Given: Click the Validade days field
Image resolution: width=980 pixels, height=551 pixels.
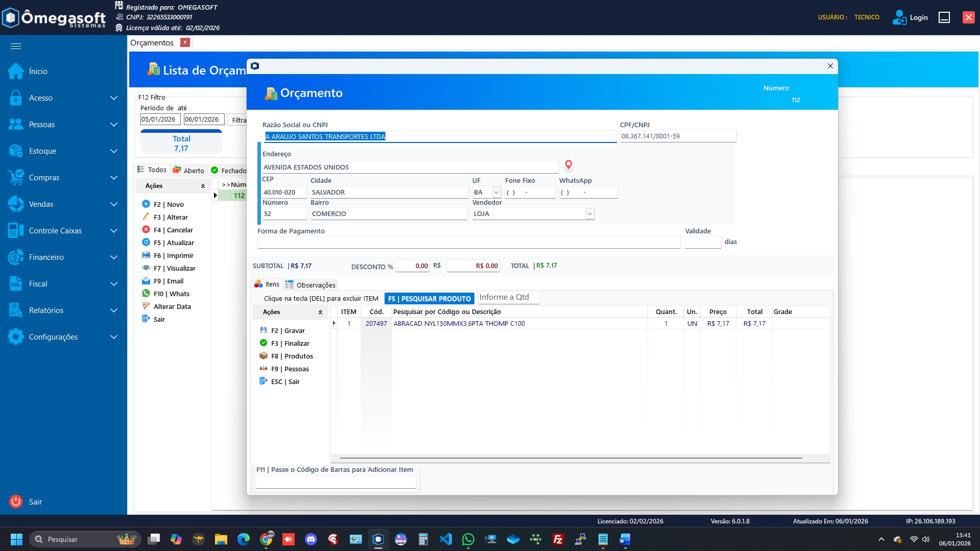Looking at the screenshot, I should (x=703, y=242).
